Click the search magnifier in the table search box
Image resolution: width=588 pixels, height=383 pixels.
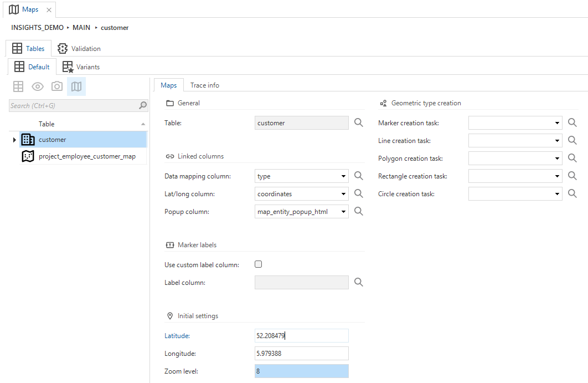[x=142, y=105]
